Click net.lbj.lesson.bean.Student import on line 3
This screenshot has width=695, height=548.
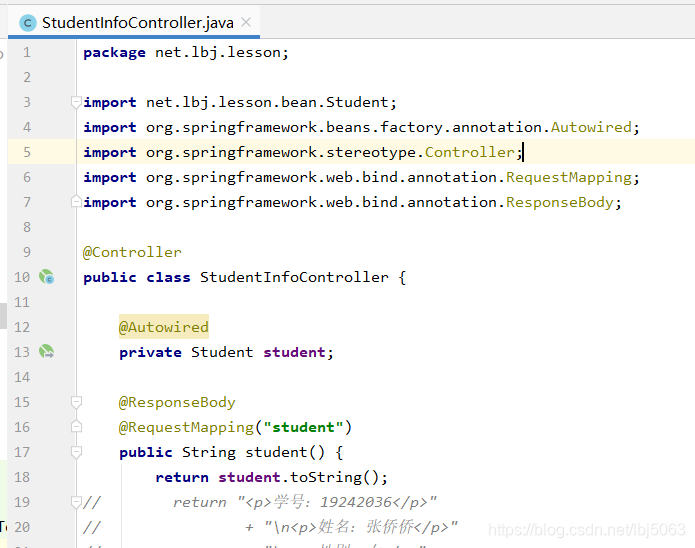(267, 103)
